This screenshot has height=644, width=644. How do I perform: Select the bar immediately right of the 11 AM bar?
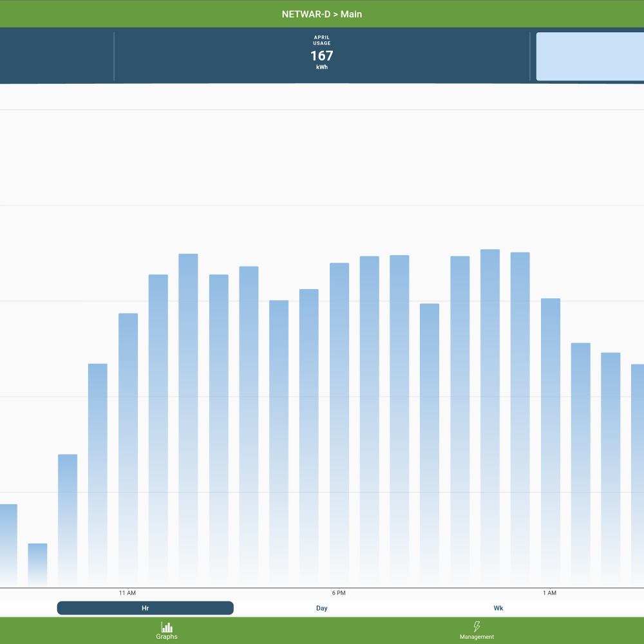[158, 430]
